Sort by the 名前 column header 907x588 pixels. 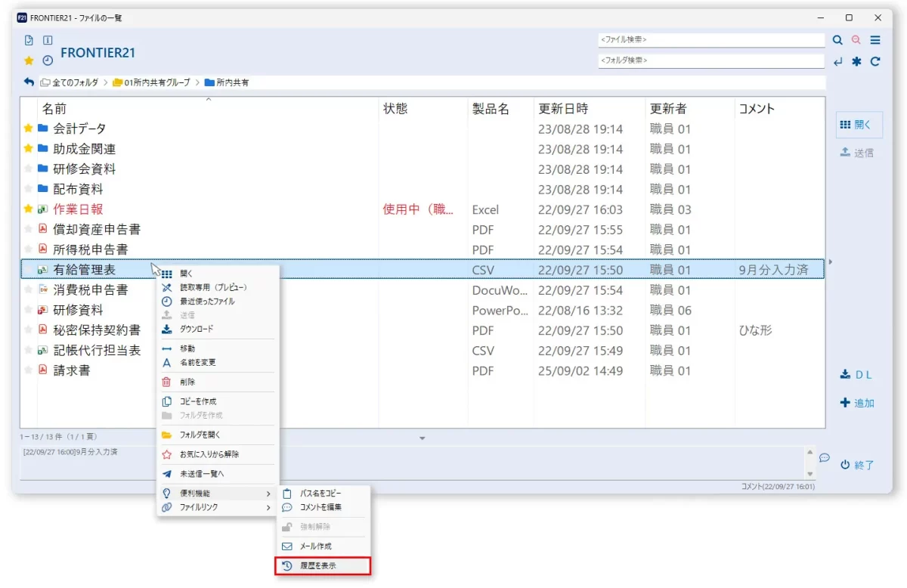click(x=54, y=109)
